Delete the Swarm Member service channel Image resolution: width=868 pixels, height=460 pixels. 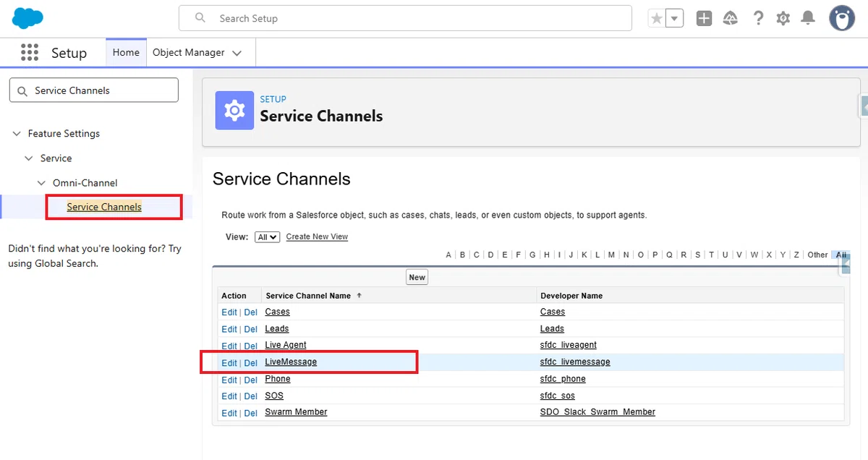pos(250,413)
